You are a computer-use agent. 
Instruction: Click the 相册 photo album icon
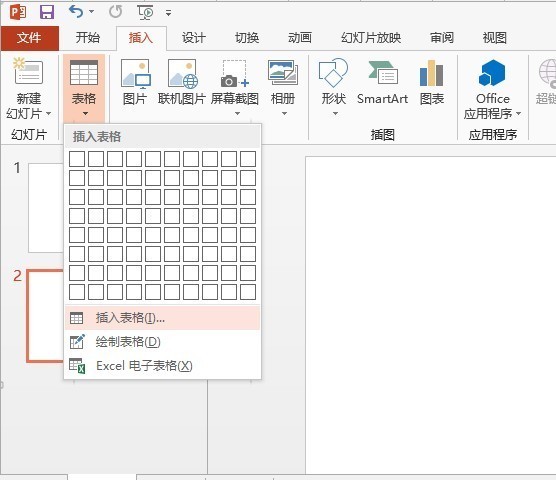283,73
